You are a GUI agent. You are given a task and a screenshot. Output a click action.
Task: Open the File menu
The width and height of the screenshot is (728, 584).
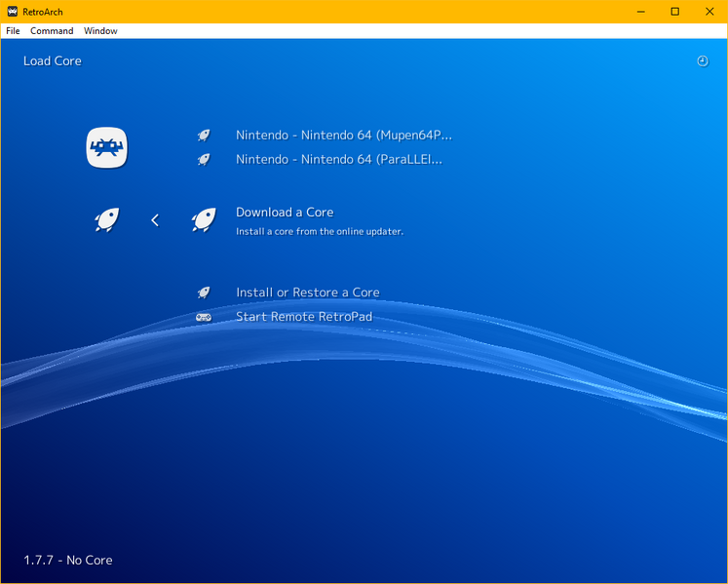coord(13,31)
